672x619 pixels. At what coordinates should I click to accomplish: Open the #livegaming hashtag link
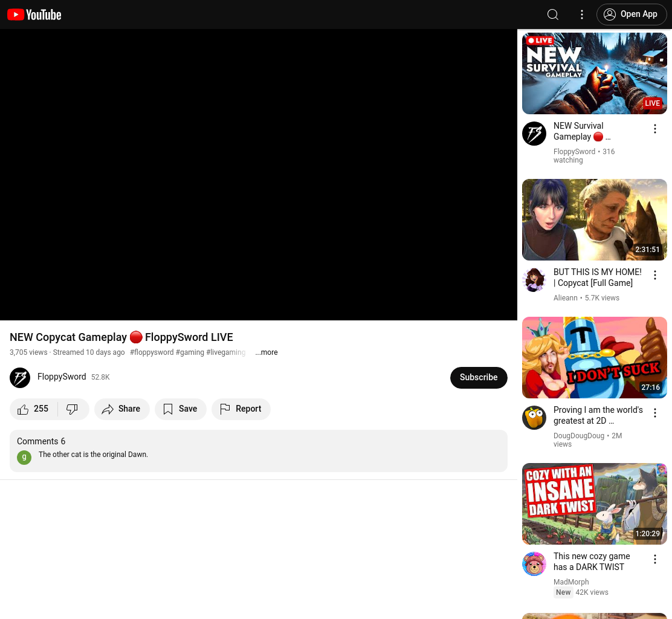(x=226, y=352)
